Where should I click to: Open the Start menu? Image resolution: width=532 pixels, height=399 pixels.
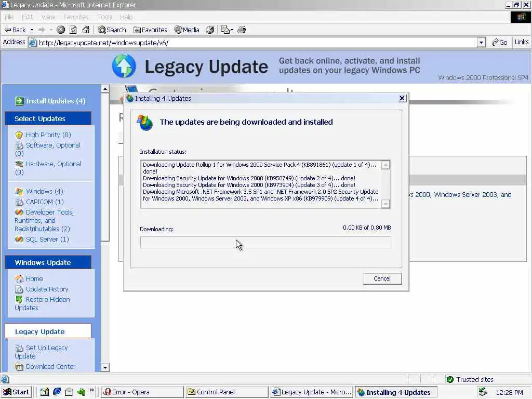point(16,392)
